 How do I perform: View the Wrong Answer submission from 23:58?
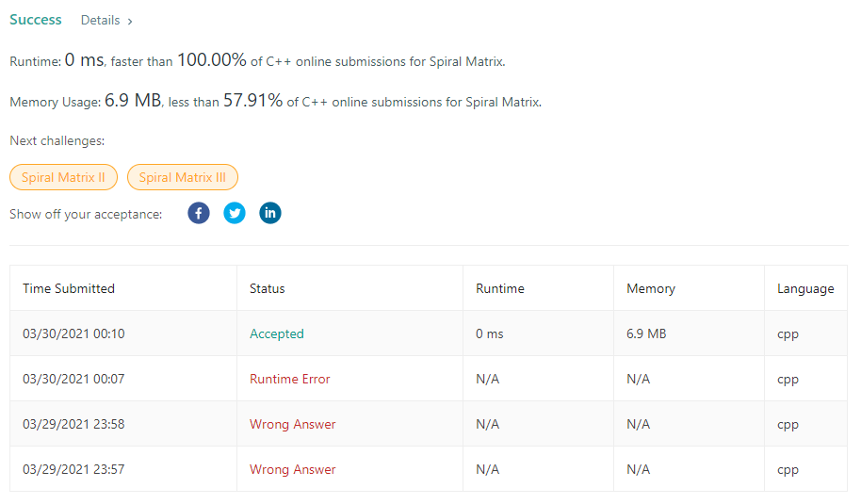click(293, 424)
